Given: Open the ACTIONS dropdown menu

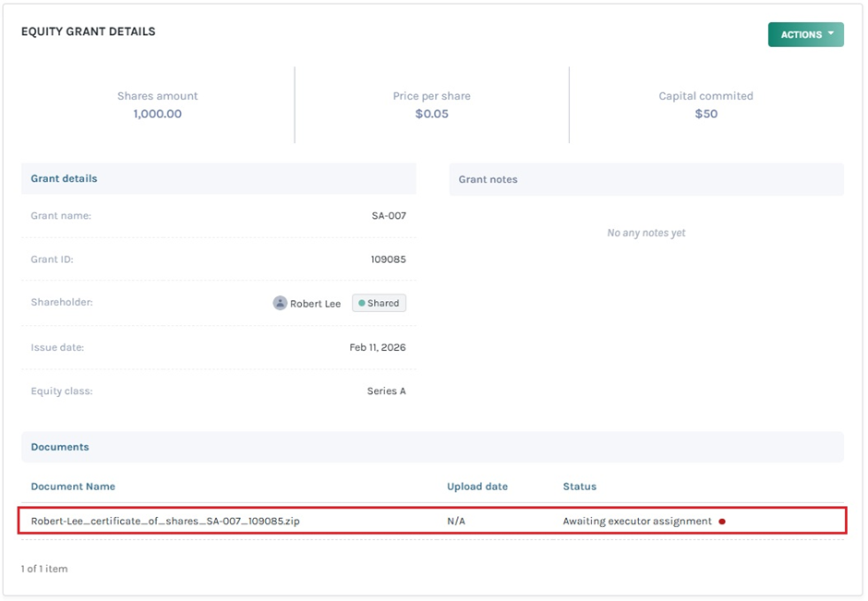Looking at the screenshot, I should coord(805,34).
